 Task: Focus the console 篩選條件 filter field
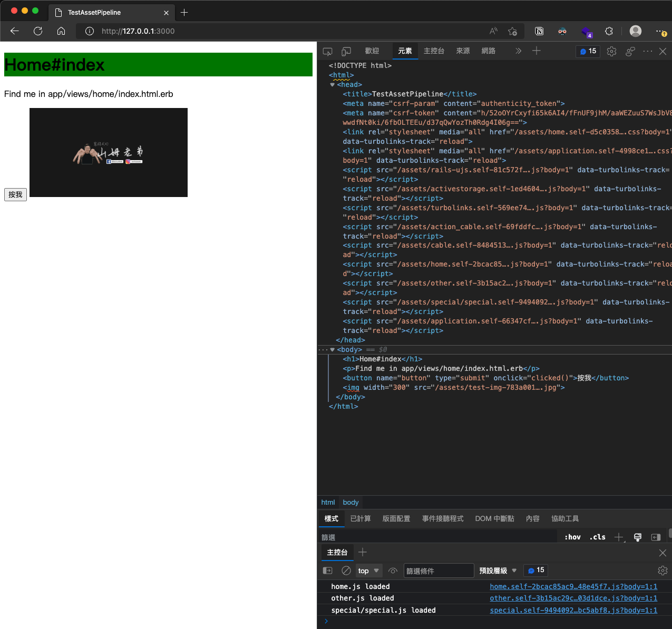439,571
